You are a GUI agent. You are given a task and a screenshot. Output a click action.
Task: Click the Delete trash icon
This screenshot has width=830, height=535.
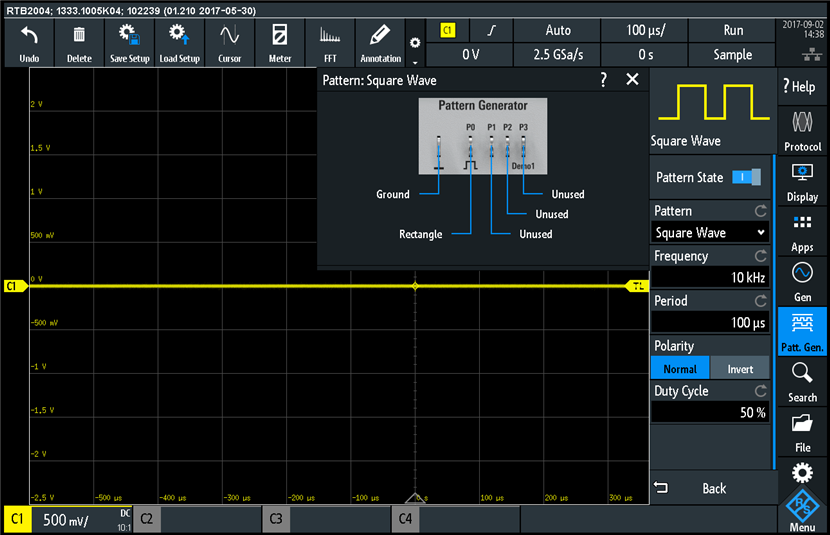(79, 43)
